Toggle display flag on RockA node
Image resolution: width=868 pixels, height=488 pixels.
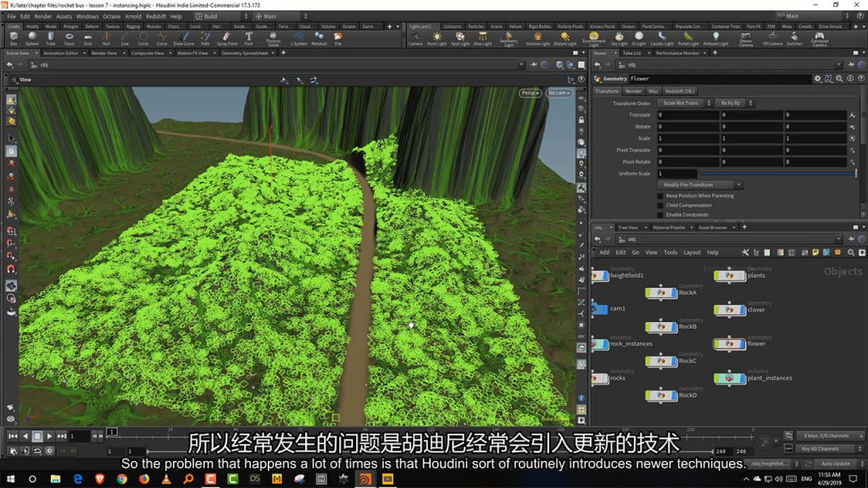pos(674,292)
